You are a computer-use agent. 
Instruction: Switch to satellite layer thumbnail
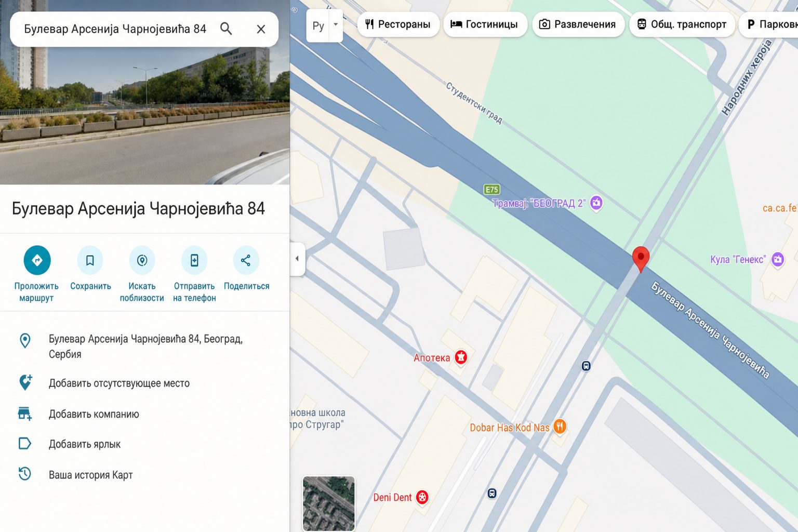pyautogui.click(x=329, y=503)
